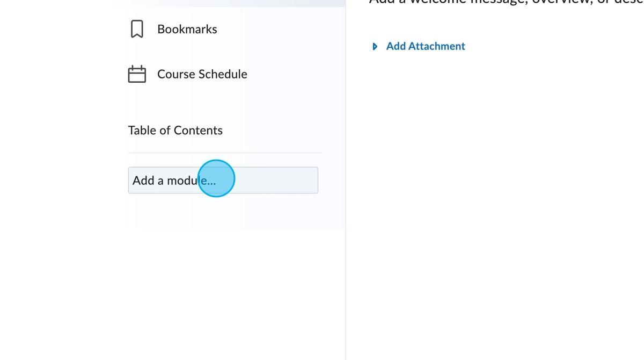Activate the Add Attachment control
The height and width of the screenshot is (360, 644).
point(425,46)
